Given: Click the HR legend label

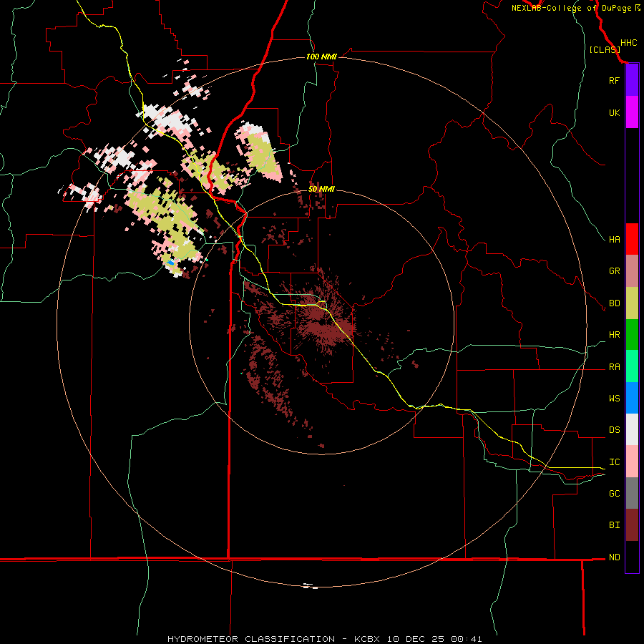Looking at the screenshot, I should [614, 335].
